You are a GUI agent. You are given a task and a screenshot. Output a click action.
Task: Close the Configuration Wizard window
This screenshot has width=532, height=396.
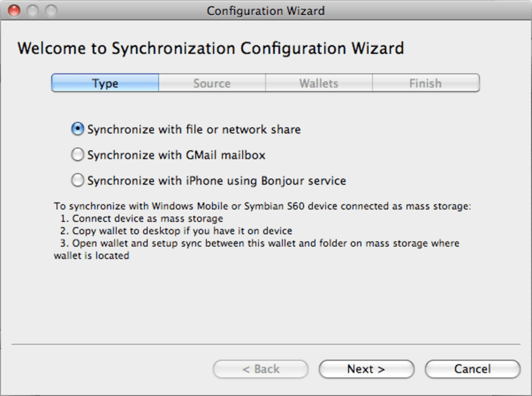point(14,10)
